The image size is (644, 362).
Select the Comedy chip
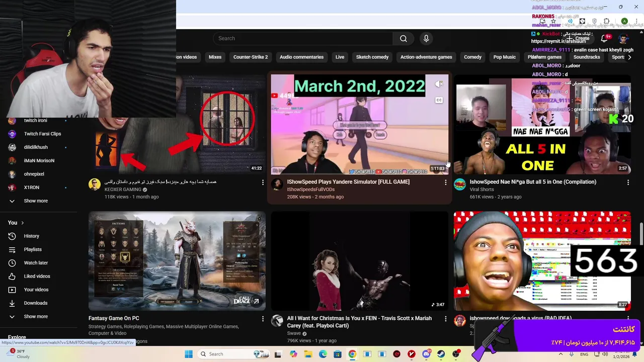[x=472, y=57]
